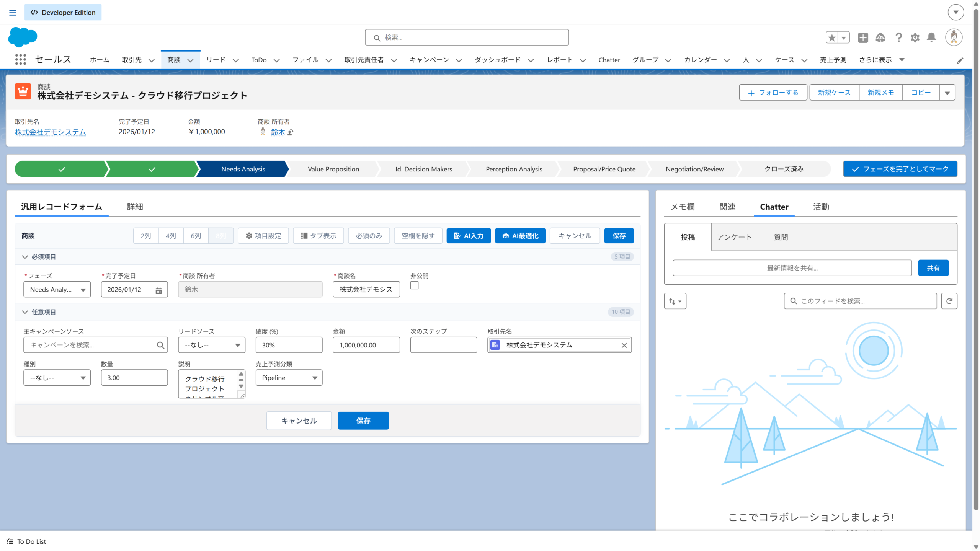The width and height of the screenshot is (980, 551).
Task: Click the calendar icon in 完了予定日 field
Action: click(x=158, y=290)
